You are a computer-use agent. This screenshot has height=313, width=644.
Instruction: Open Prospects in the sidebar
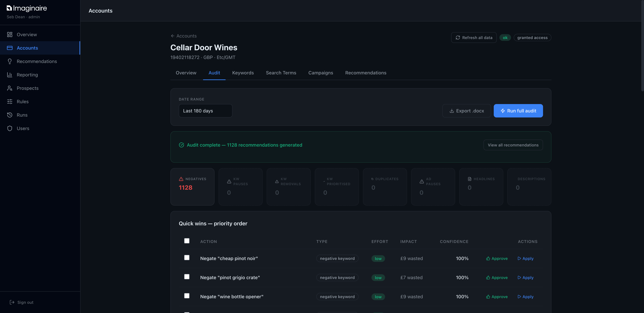coord(40,88)
